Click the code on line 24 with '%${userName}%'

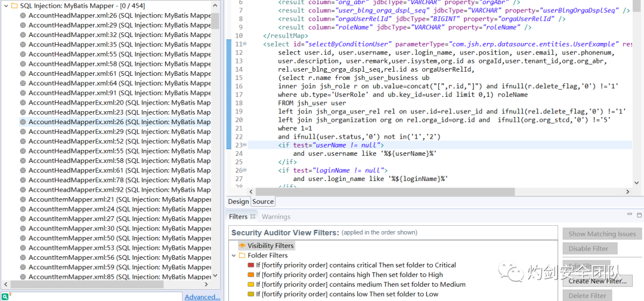click(x=364, y=153)
